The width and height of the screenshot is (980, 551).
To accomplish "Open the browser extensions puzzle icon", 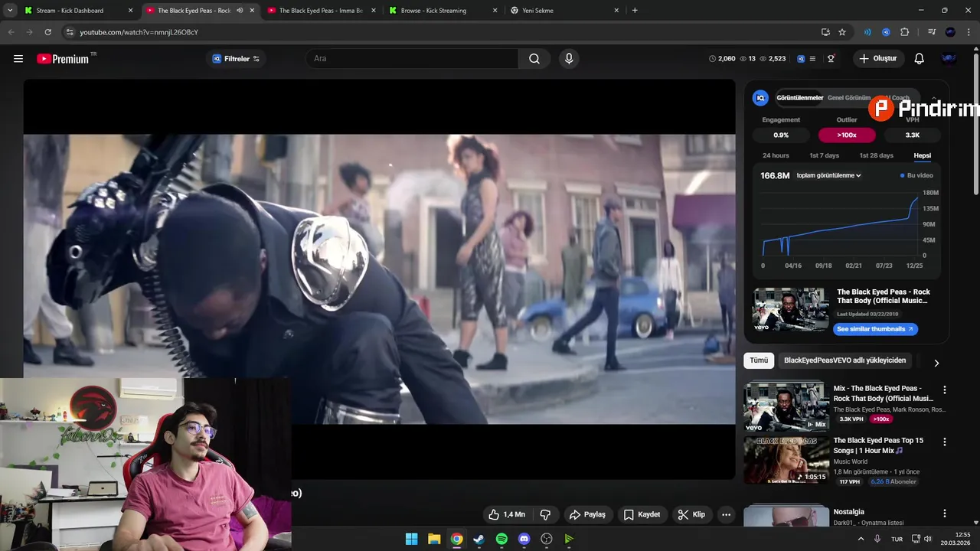I will pyautogui.click(x=904, y=32).
